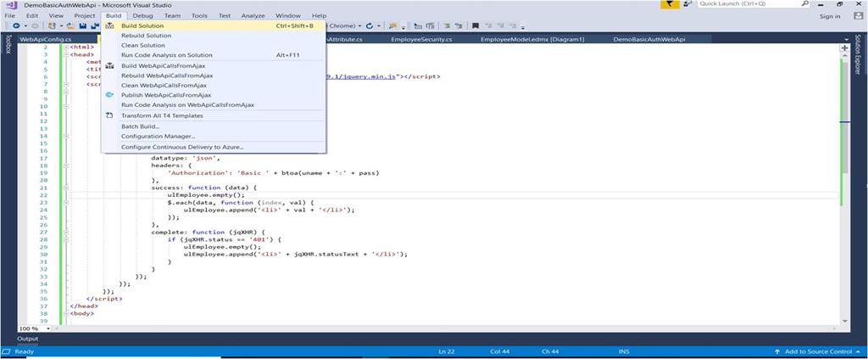This screenshot has width=868, height=359.
Task: Click the account picture icon beside Sign in
Action: click(x=859, y=16)
